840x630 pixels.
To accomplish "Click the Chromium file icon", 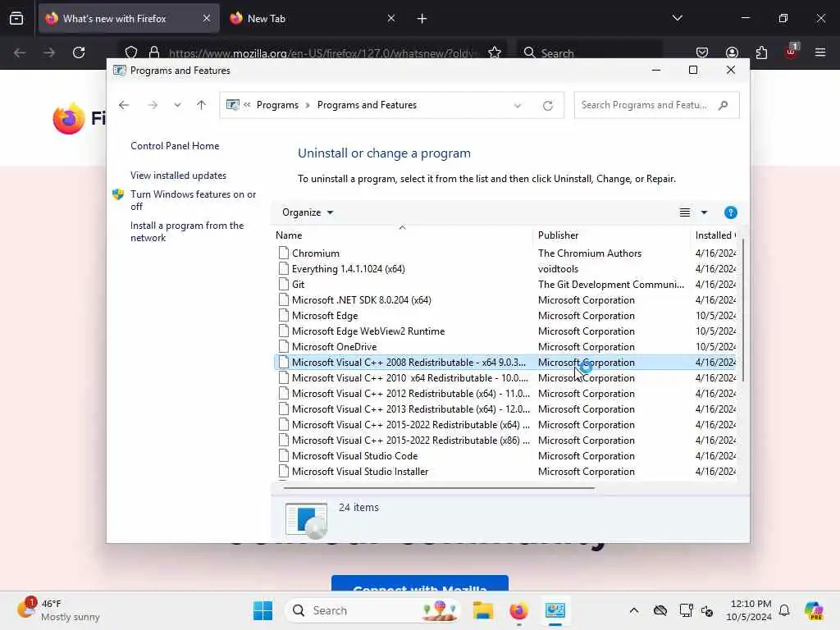I will pos(283,253).
